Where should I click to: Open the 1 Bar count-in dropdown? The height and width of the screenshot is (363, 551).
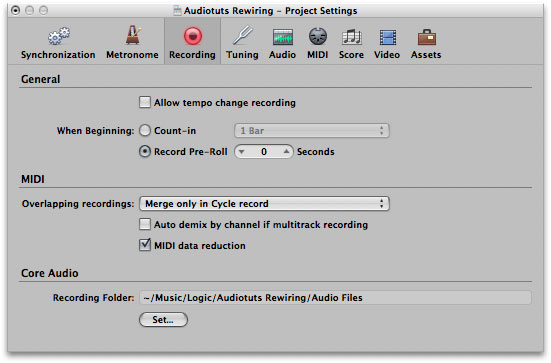coord(312,131)
